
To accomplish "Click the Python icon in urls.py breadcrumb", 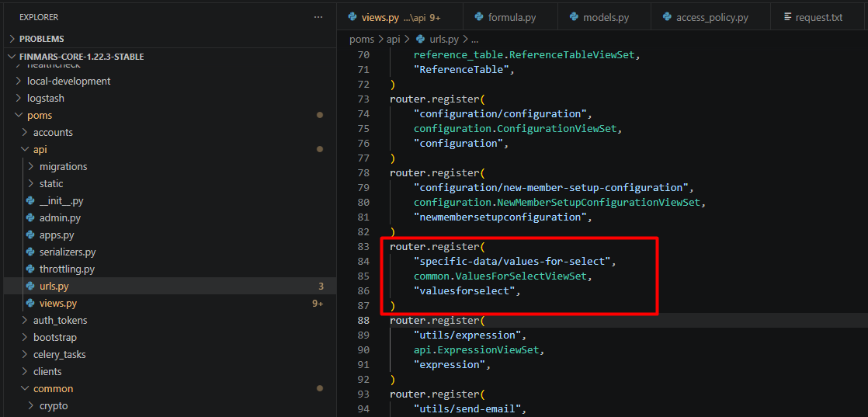I will point(421,39).
